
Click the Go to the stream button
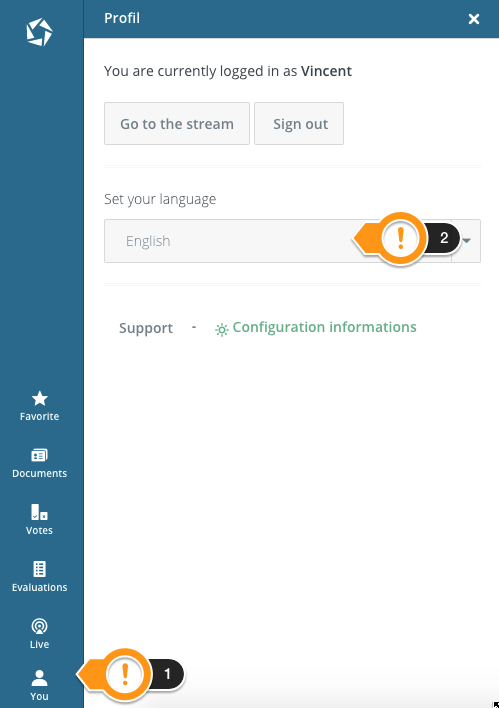click(x=177, y=124)
